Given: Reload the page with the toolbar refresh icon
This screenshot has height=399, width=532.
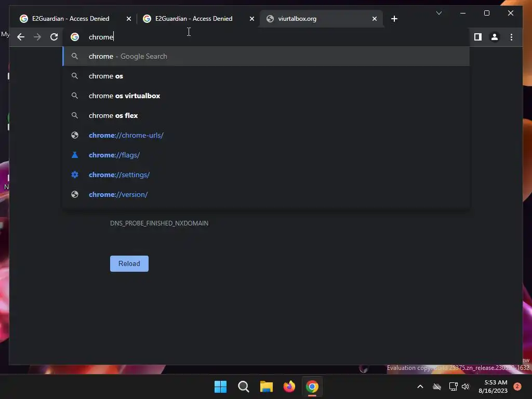Looking at the screenshot, I should [x=54, y=37].
